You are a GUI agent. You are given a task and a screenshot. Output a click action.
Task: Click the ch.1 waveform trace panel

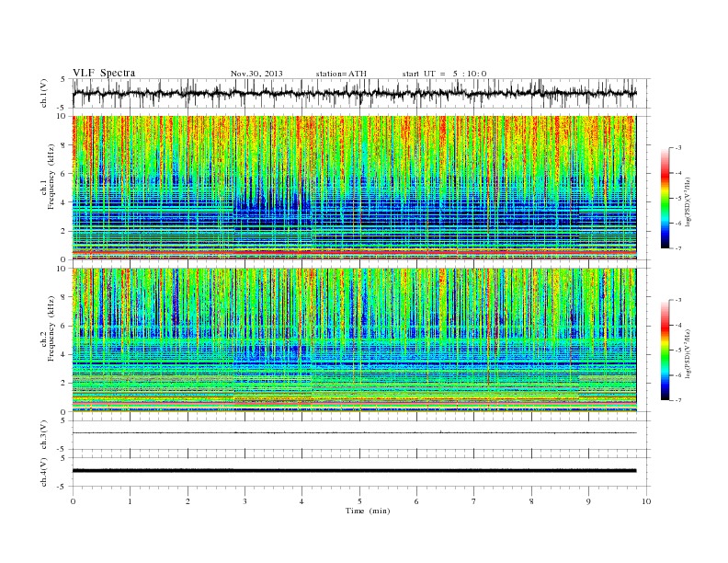click(361, 93)
